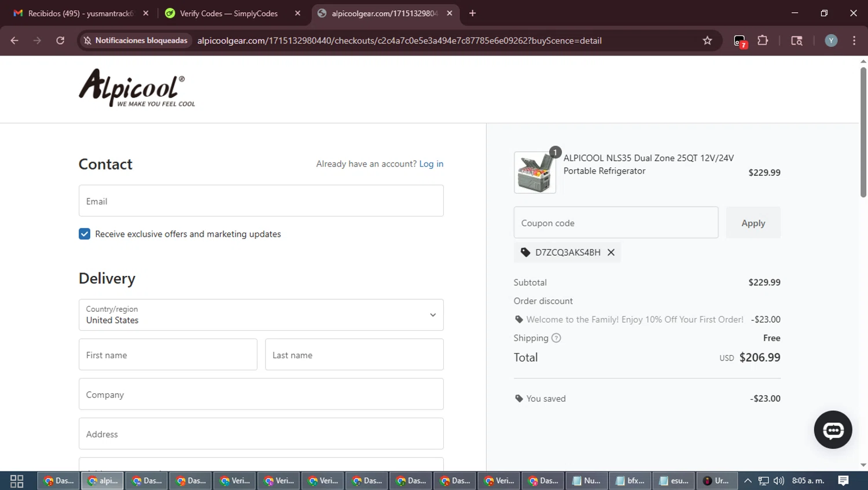Image resolution: width=868 pixels, height=490 pixels.
Task: Click the Log in link
Action: coord(431,164)
